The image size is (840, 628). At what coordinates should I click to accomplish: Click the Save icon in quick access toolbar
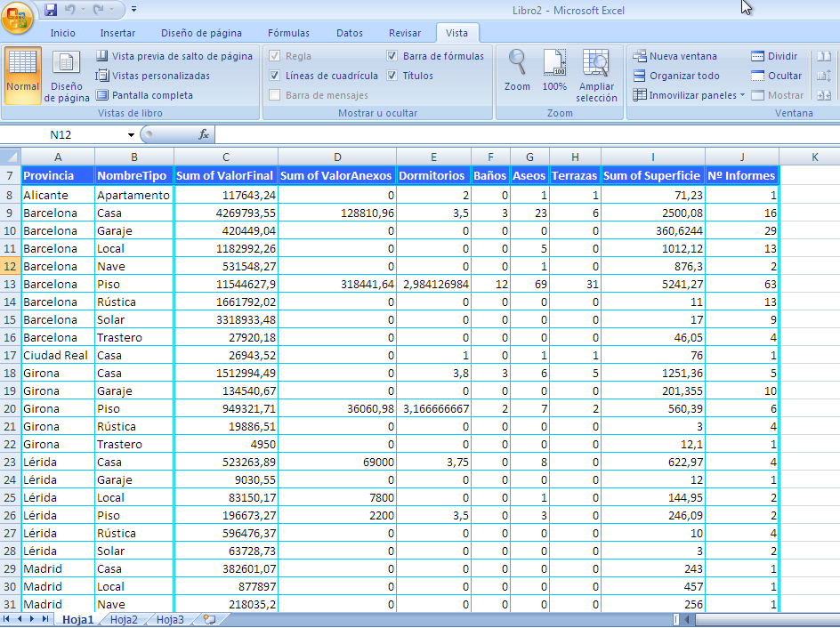(51, 10)
